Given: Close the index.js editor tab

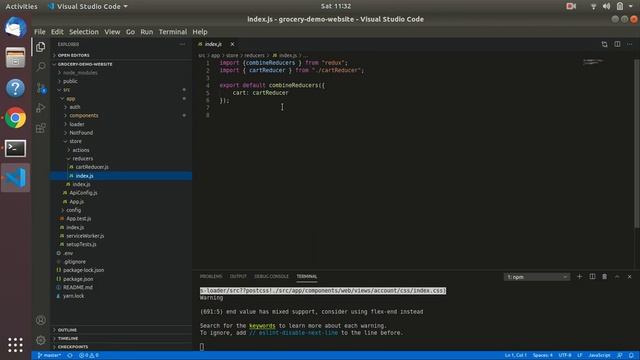Looking at the screenshot, I should tap(232, 44).
